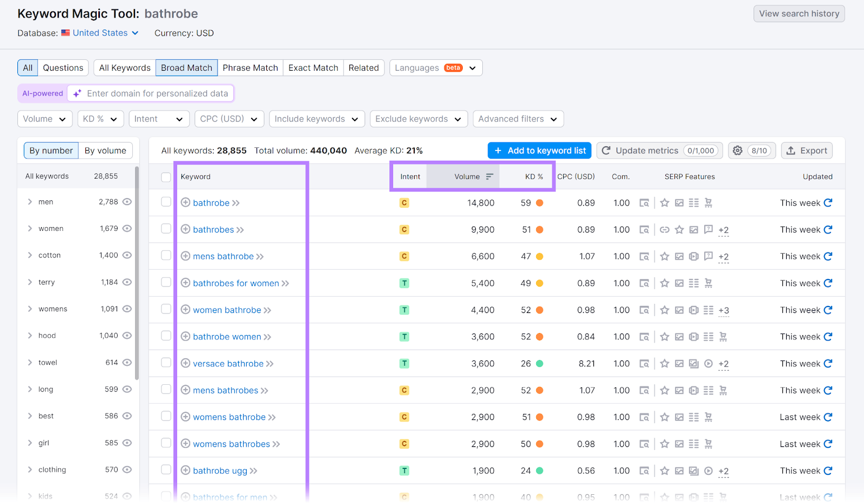Click the Add to keyword list button

coord(539,150)
